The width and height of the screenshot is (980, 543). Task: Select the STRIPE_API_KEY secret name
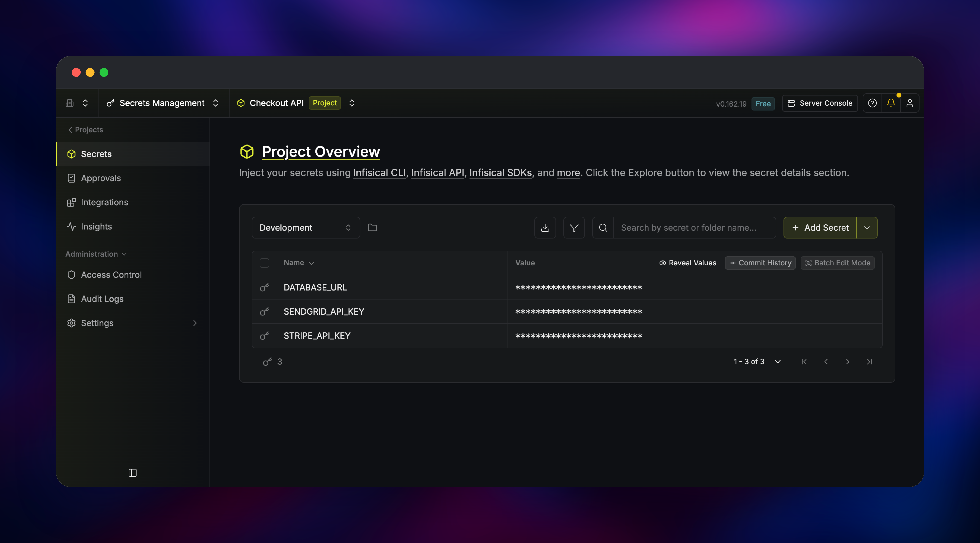pyautogui.click(x=317, y=335)
